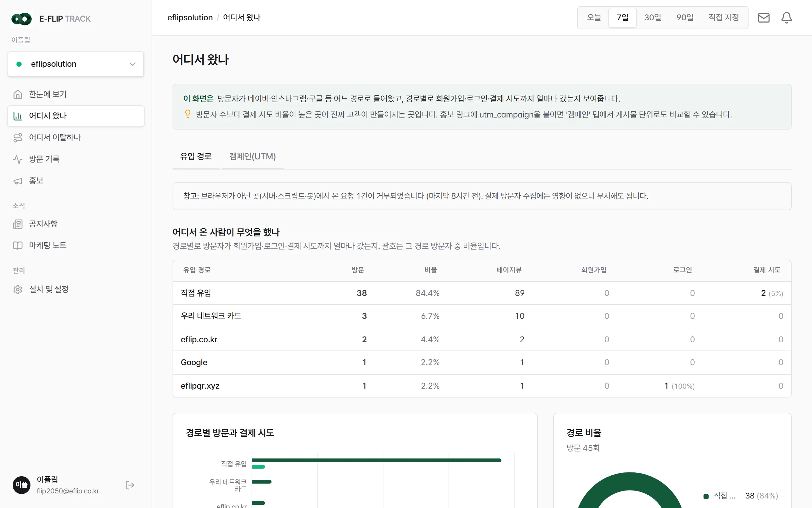Click the E-FLIP TRACK logo icon
The height and width of the screenshot is (508, 812).
[x=22, y=19]
